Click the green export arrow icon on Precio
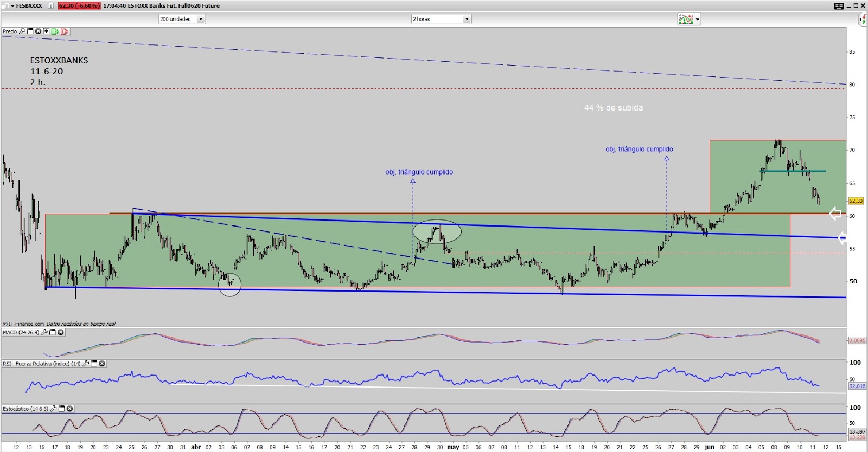The image size is (868, 452). pyautogui.click(x=55, y=31)
